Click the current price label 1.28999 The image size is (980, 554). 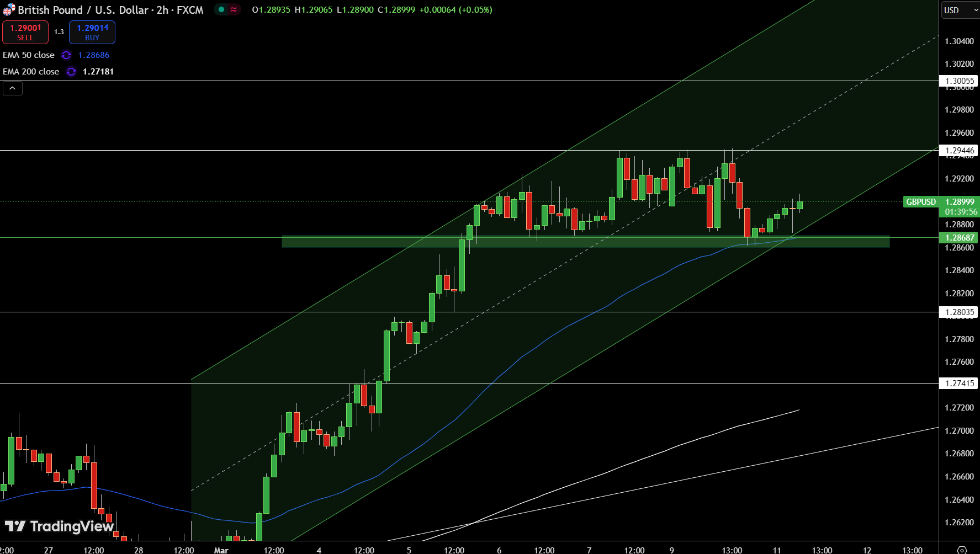click(960, 202)
